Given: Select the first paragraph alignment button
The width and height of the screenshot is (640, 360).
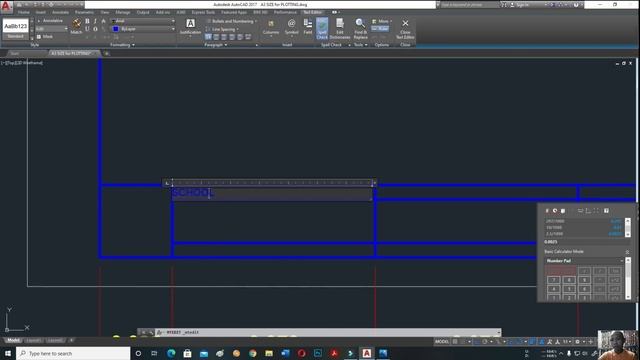Looking at the screenshot, I should click(x=208, y=37).
